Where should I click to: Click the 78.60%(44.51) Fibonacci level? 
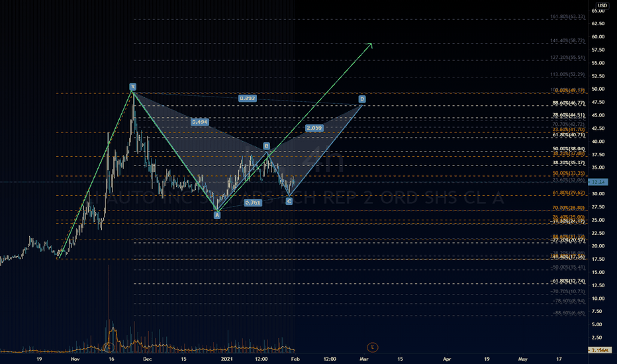[x=569, y=115]
